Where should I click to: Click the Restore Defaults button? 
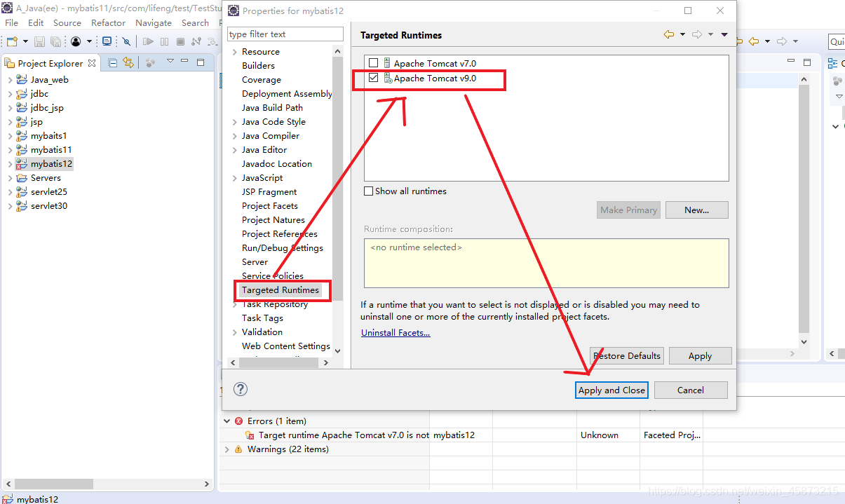coord(627,355)
